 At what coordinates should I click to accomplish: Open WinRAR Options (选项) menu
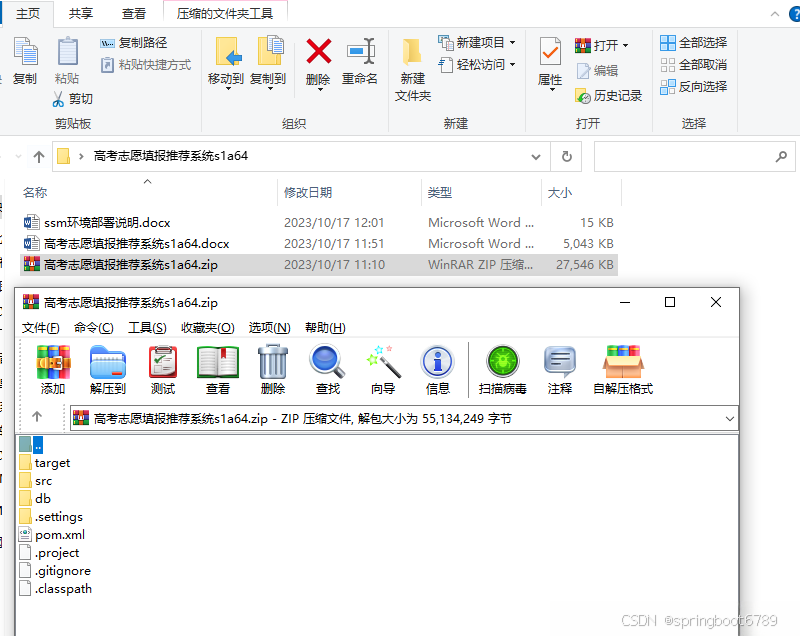pyautogui.click(x=269, y=327)
